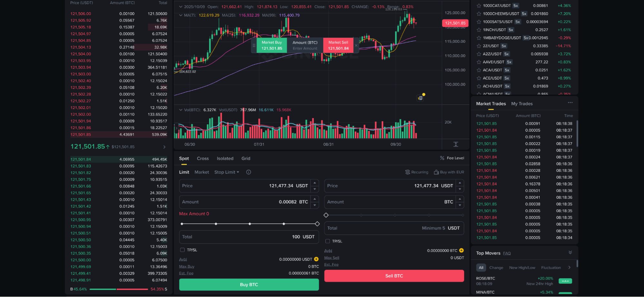Show more Top Movers filter tabs
The height and width of the screenshot is (297, 644).
[569, 267]
